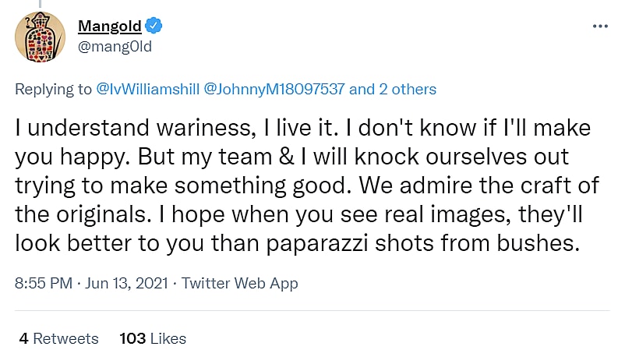Expand the "and 2 others" reply recipients

tap(393, 89)
